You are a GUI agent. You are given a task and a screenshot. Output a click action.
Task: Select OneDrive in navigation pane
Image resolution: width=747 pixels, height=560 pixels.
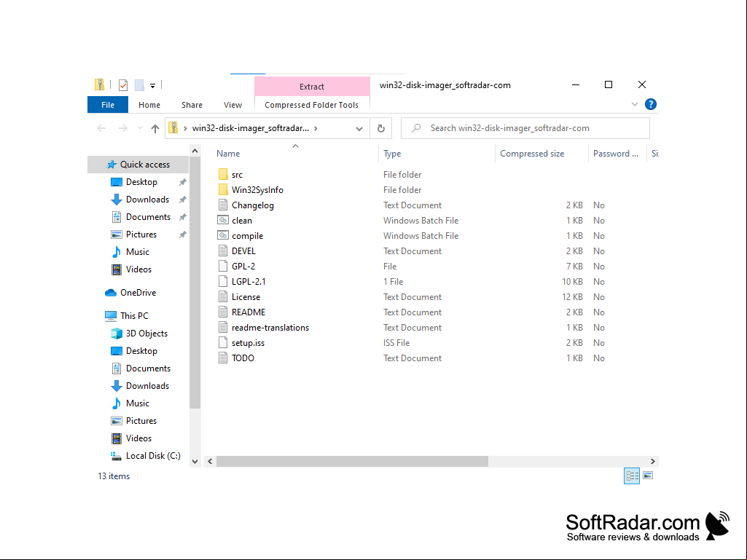click(138, 293)
